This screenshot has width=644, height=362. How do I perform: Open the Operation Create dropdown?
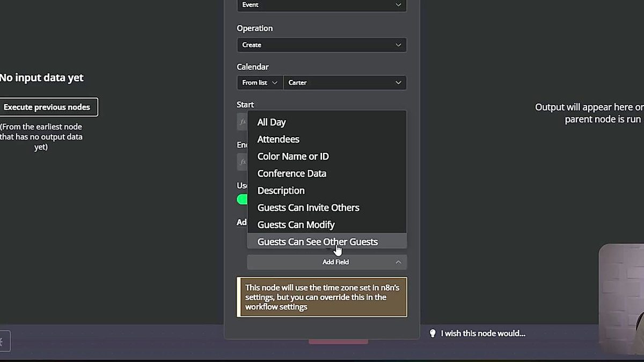click(x=321, y=45)
